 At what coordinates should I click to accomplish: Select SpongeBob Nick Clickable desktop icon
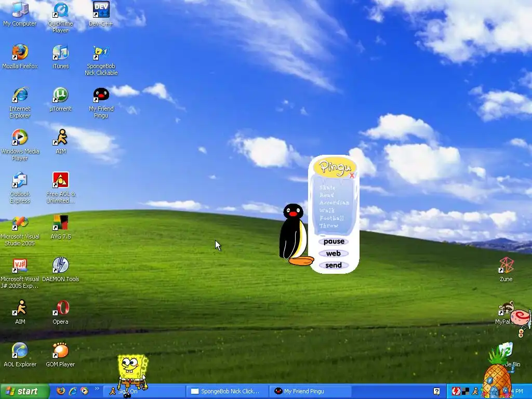point(101,60)
